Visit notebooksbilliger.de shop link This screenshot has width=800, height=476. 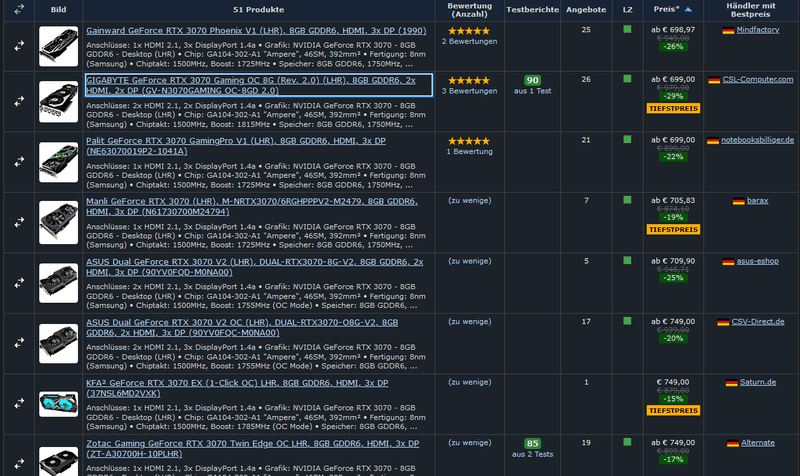(758, 140)
